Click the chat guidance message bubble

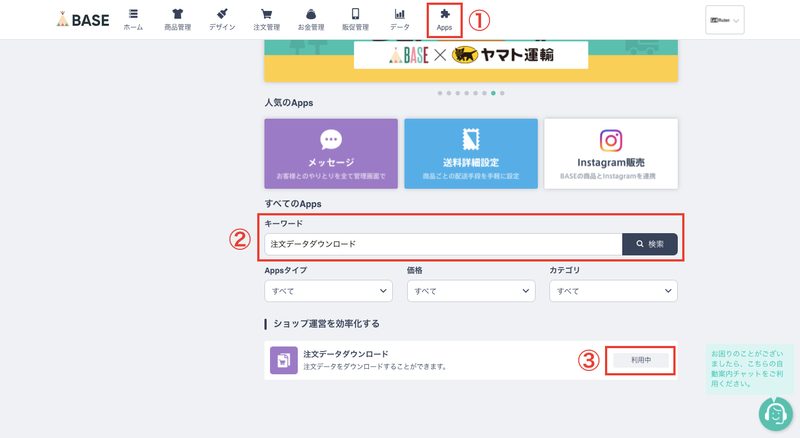click(749, 369)
